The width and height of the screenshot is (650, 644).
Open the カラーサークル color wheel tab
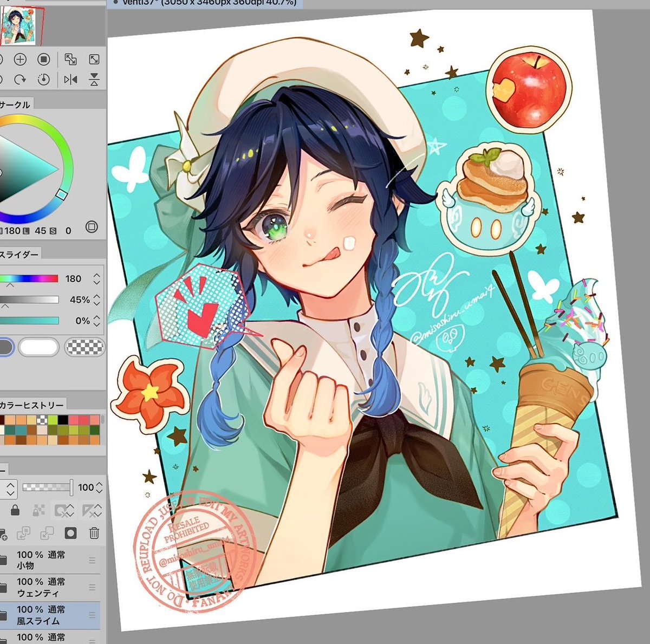pyautogui.click(x=16, y=104)
